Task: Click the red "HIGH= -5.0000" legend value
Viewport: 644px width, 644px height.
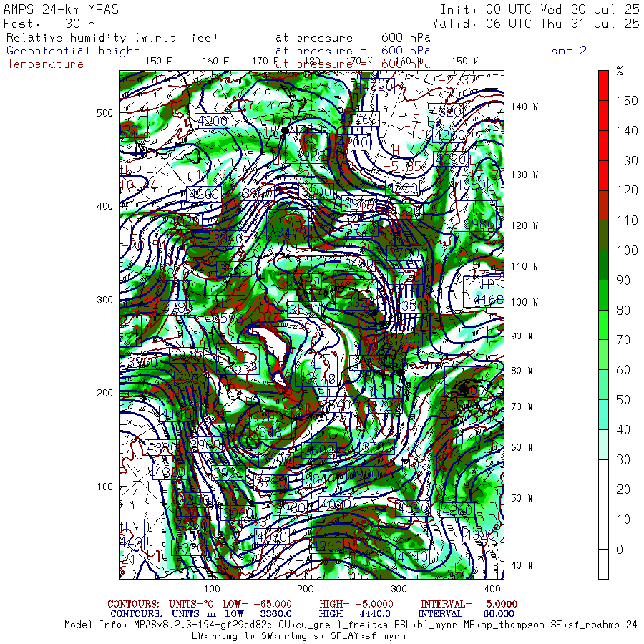Action: 356,604
